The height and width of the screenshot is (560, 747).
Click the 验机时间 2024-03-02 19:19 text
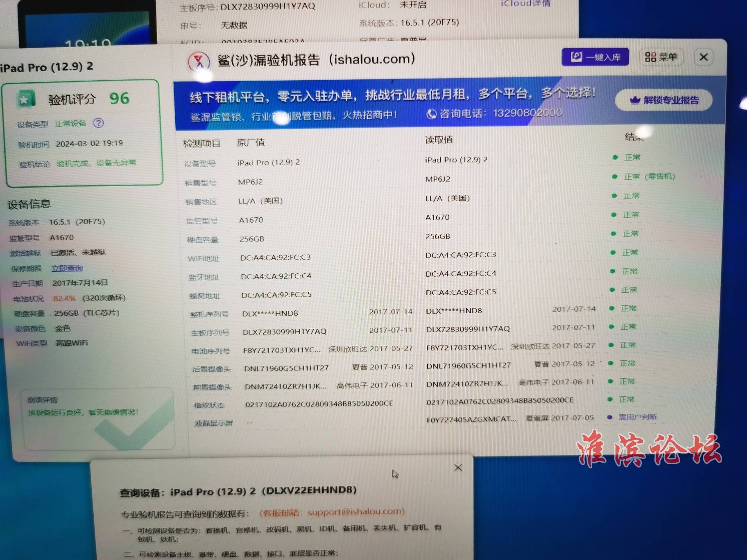(89, 143)
